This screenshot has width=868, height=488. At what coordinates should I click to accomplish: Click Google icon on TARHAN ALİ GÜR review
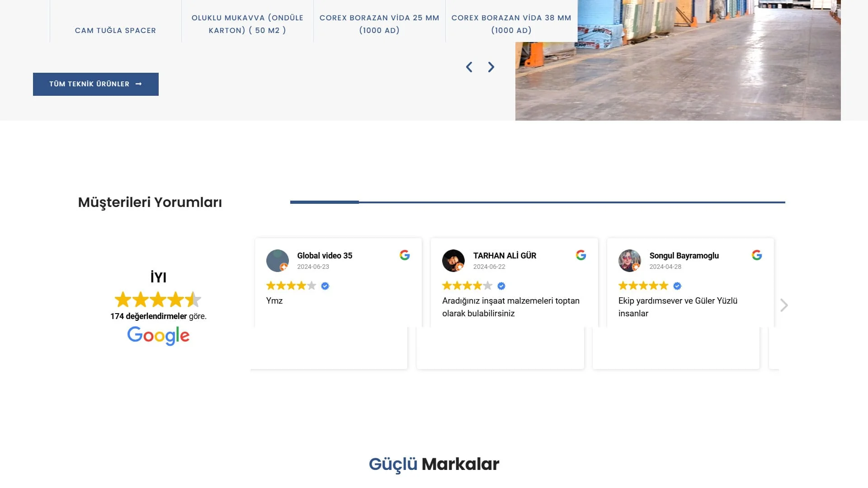pyautogui.click(x=581, y=255)
